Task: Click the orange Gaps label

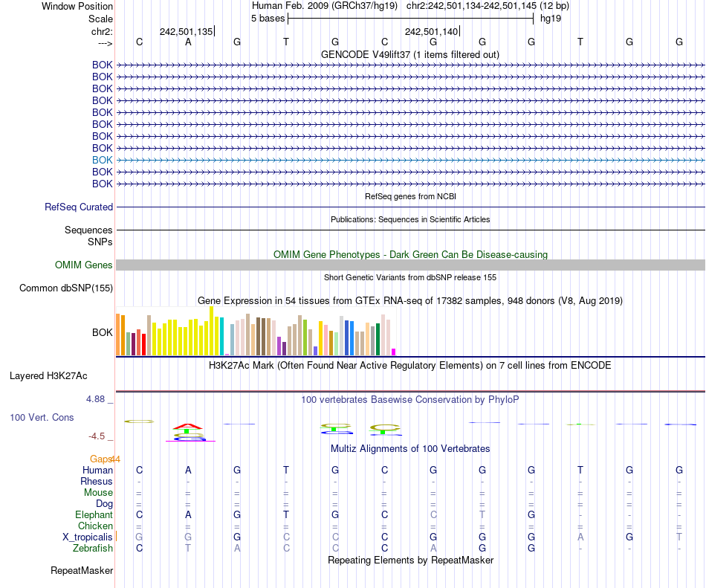Action: (x=101, y=459)
